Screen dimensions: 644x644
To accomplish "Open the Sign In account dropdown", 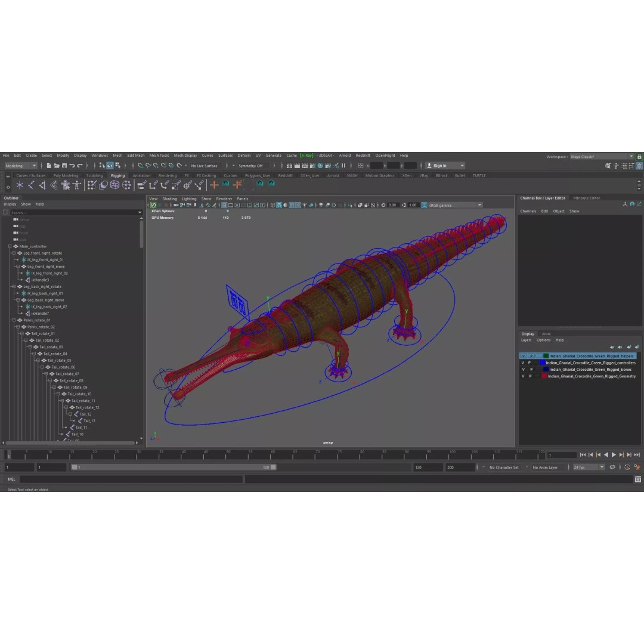I will pos(445,166).
